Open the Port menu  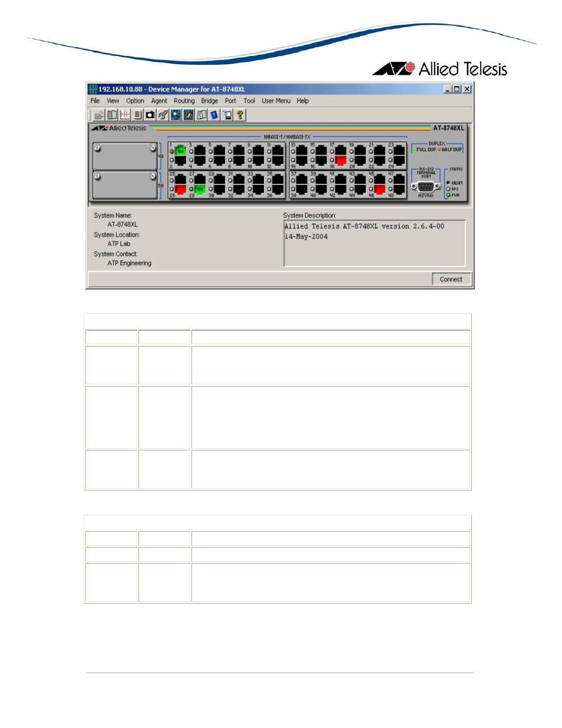pos(230,101)
